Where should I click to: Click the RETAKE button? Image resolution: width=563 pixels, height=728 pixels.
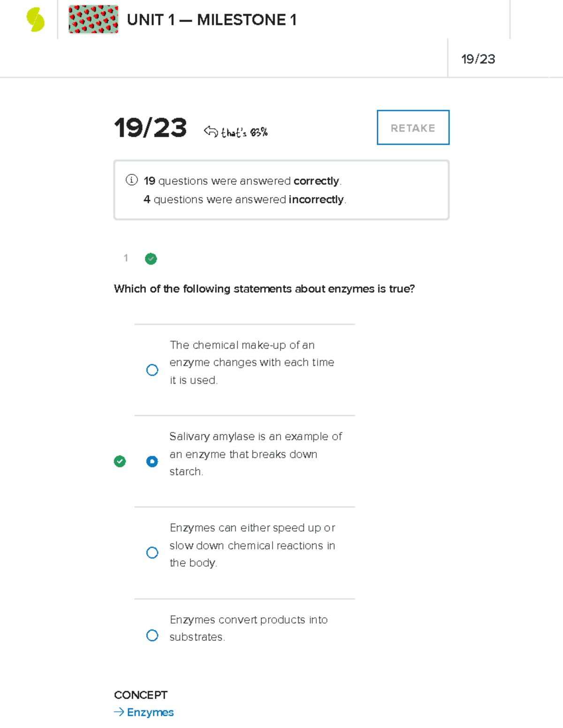(412, 128)
